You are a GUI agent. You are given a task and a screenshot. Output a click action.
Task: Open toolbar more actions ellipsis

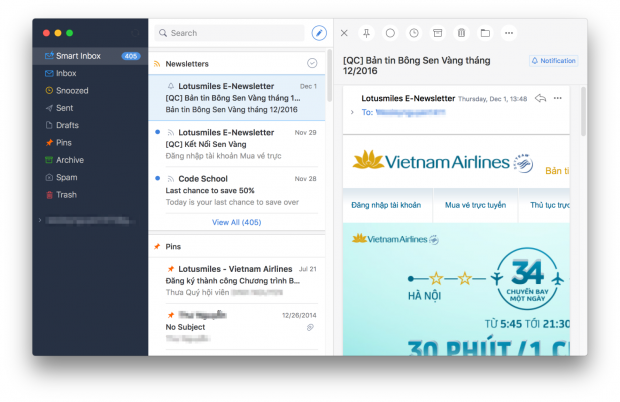click(x=509, y=33)
